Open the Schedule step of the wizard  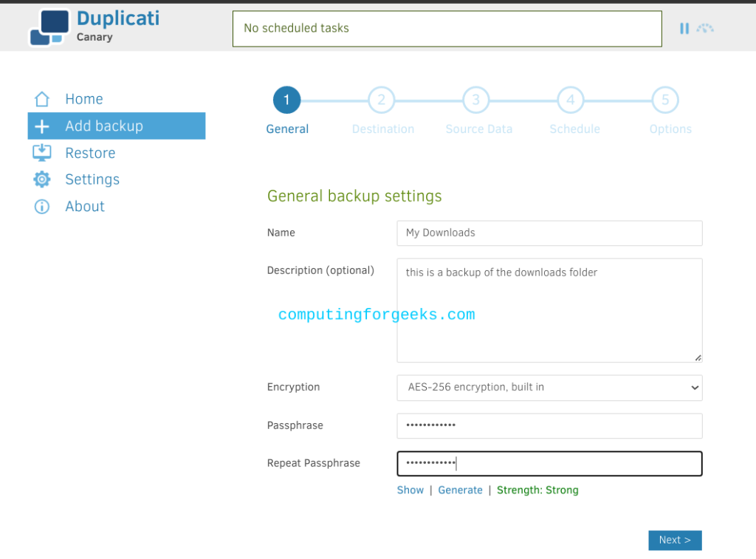click(x=570, y=100)
